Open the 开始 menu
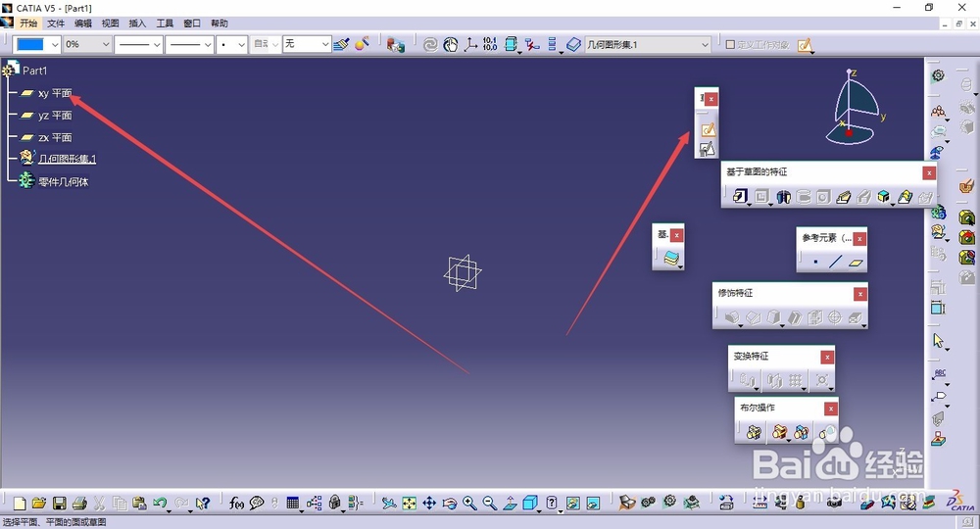The image size is (980, 529). pos(28,24)
